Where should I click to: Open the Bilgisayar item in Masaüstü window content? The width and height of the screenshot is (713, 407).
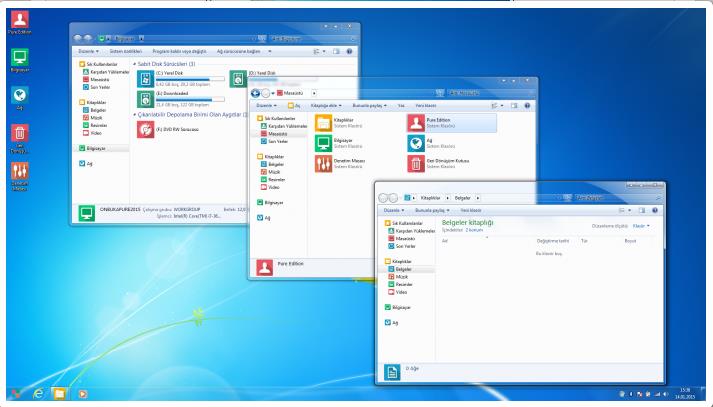point(323,143)
